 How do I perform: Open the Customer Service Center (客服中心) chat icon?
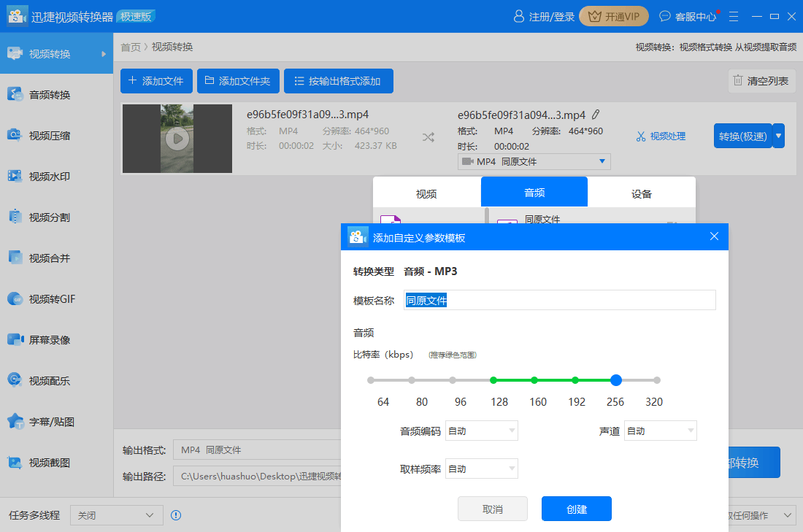pyautogui.click(x=665, y=16)
